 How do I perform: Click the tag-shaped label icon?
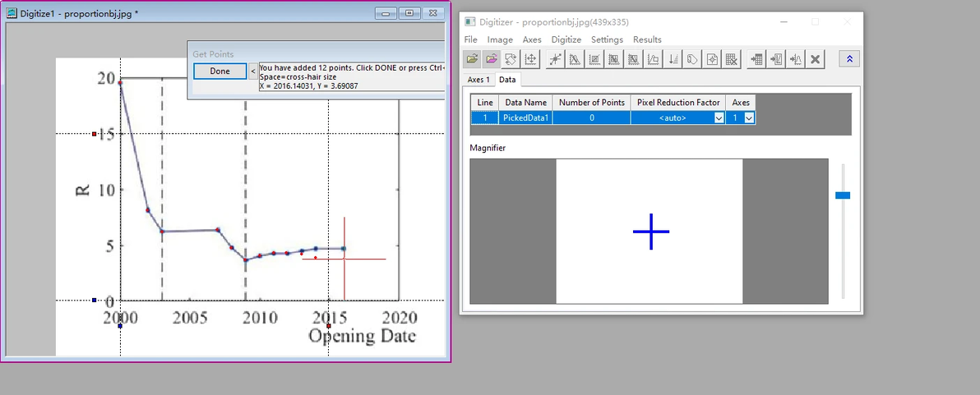pyautogui.click(x=692, y=59)
